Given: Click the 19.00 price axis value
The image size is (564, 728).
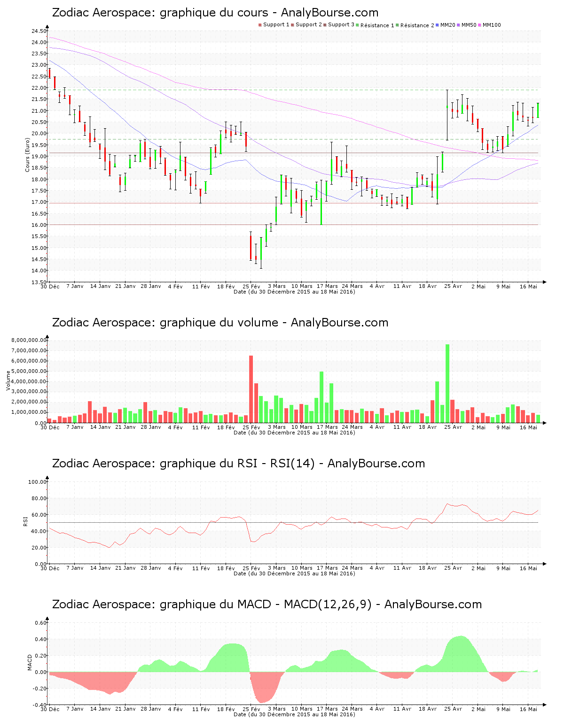Looking at the screenshot, I should pos(39,156).
